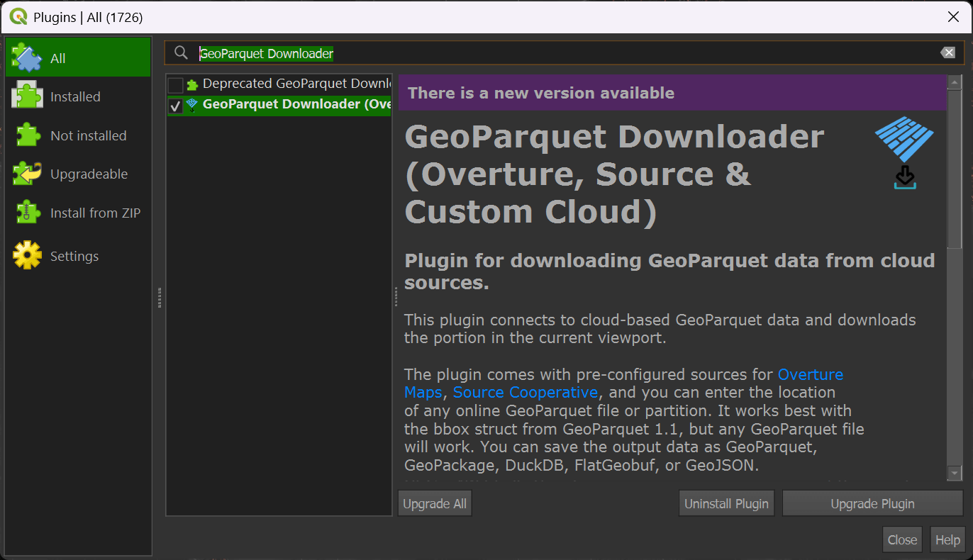Viewport: 973px width, 560px height.
Task: Open the Source Cooperative link
Action: tap(526, 392)
